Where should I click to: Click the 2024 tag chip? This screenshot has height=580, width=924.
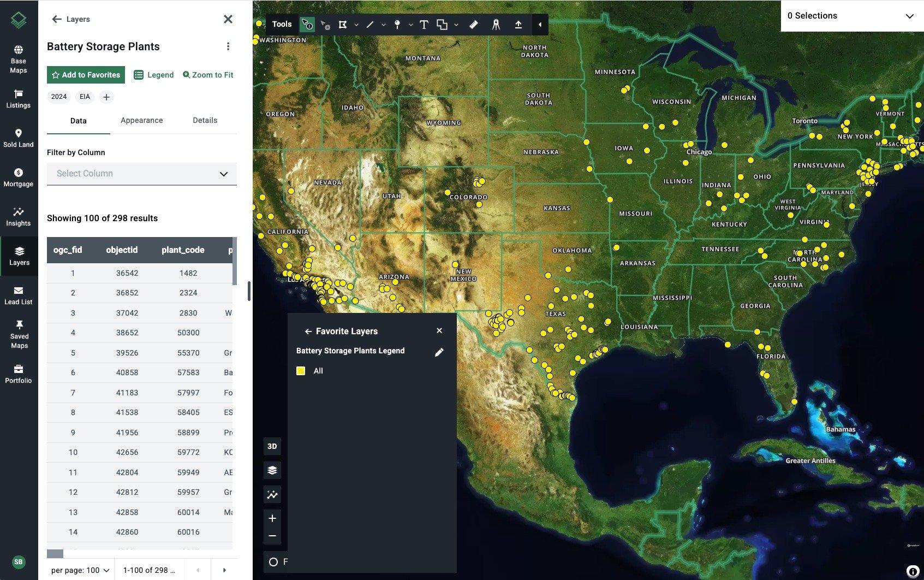[59, 97]
